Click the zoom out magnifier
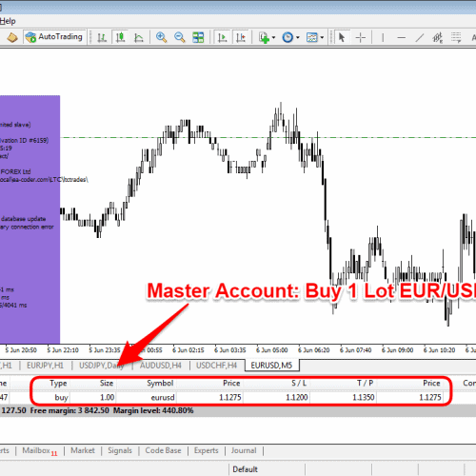This screenshot has height=476, width=476. point(180,37)
